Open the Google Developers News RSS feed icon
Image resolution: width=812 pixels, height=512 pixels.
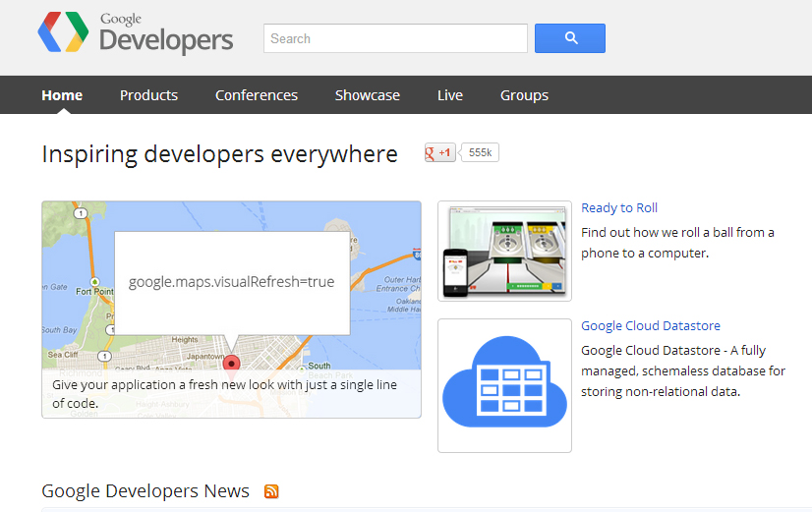click(271, 491)
